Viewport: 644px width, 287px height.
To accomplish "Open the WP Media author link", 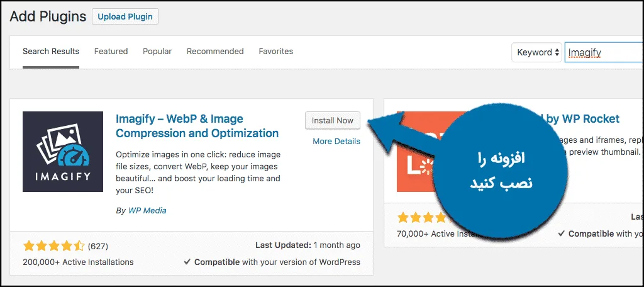I will tap(147, 210).
